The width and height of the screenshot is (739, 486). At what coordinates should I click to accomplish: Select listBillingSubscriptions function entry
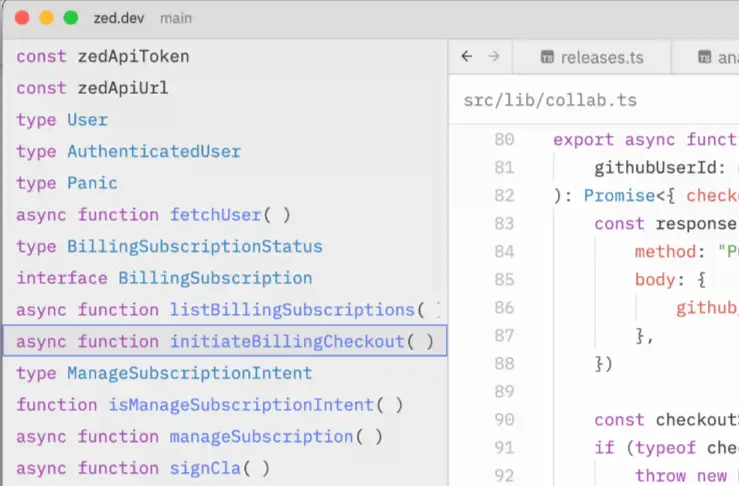pos(225,309)
